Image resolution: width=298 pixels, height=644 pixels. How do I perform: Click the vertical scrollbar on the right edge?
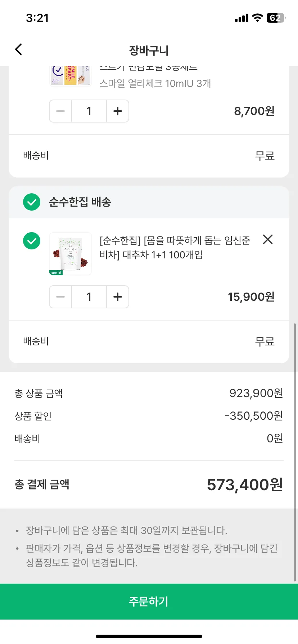coord(295,452)
